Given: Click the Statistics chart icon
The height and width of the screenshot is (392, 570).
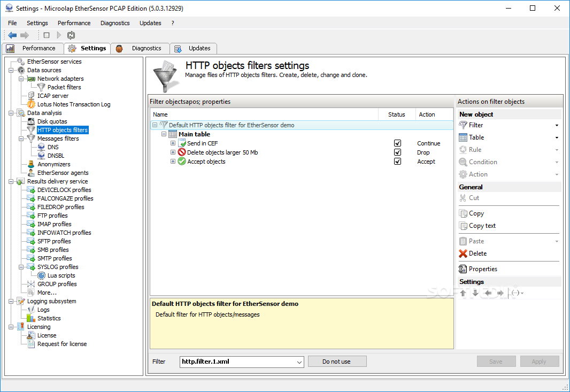Looking at the screenshot, I should [x=31, y=318].
